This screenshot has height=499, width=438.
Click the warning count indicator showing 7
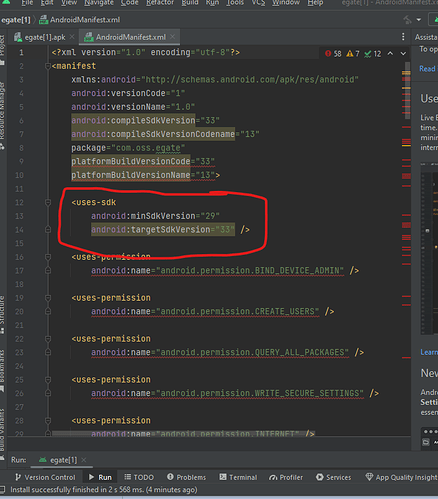click(353, 54)
